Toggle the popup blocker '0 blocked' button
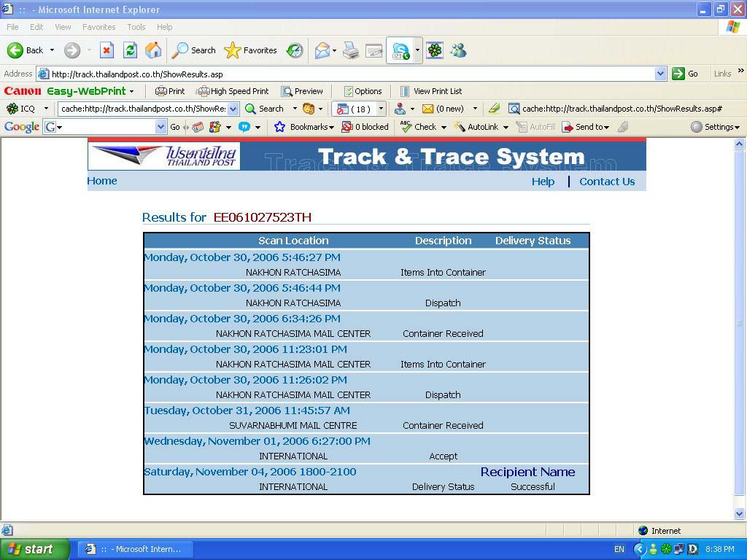747x560 pixels. click(365, 127)
